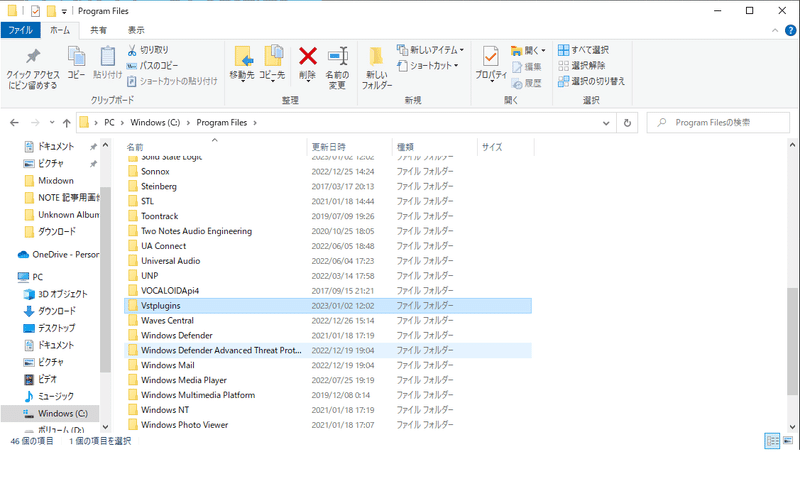Click the red Delete (削除) icon
Image resolution: width=800 pixels, height=478 pixels.
tap(308, 56)
